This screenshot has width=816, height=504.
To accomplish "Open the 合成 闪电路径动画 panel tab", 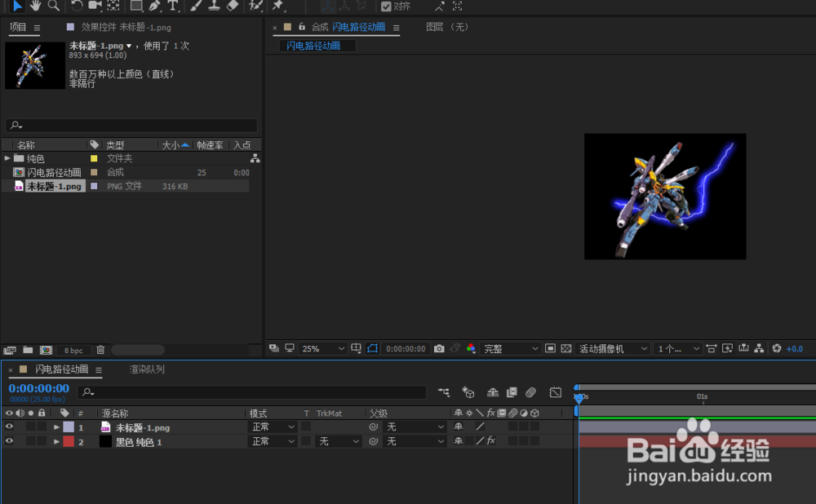I will coord(348,27).
